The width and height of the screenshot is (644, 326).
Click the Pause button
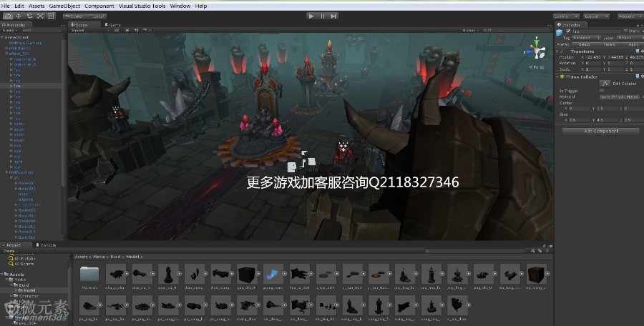point(323,16)
